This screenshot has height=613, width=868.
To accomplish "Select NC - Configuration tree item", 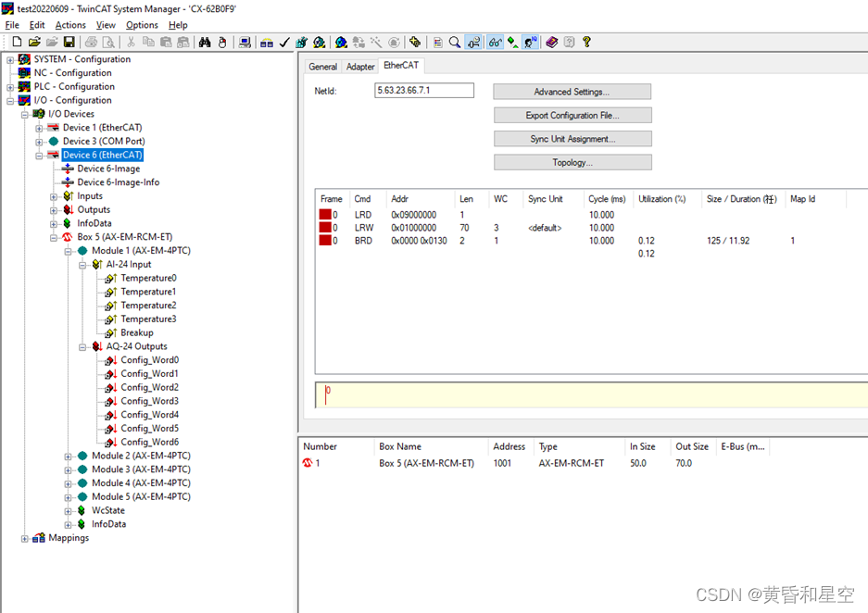I will [x=72, y=72].
